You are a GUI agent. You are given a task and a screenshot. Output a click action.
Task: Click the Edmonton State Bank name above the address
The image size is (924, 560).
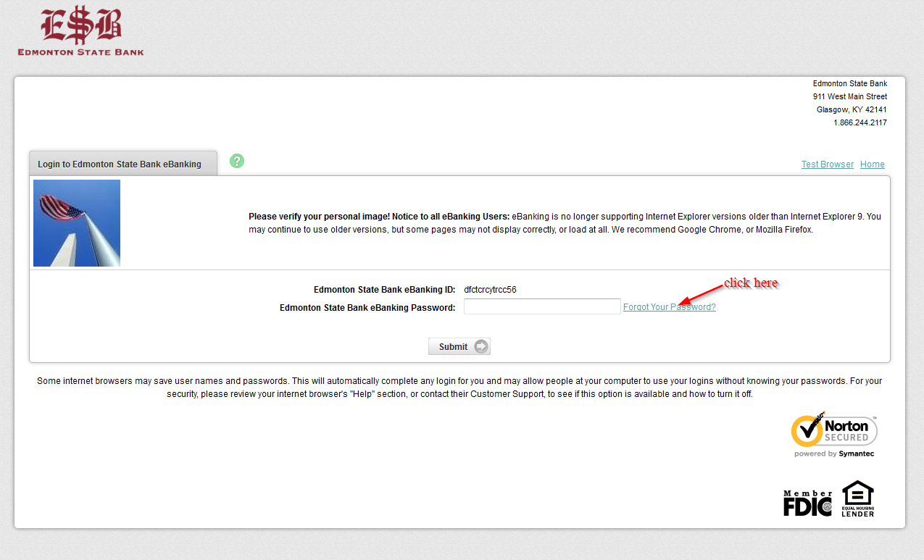click(x=850, y=83)
